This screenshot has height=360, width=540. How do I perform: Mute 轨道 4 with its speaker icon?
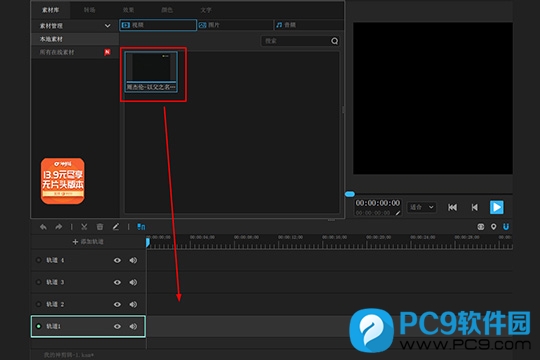pyautogui.click(x=133, y=260)
